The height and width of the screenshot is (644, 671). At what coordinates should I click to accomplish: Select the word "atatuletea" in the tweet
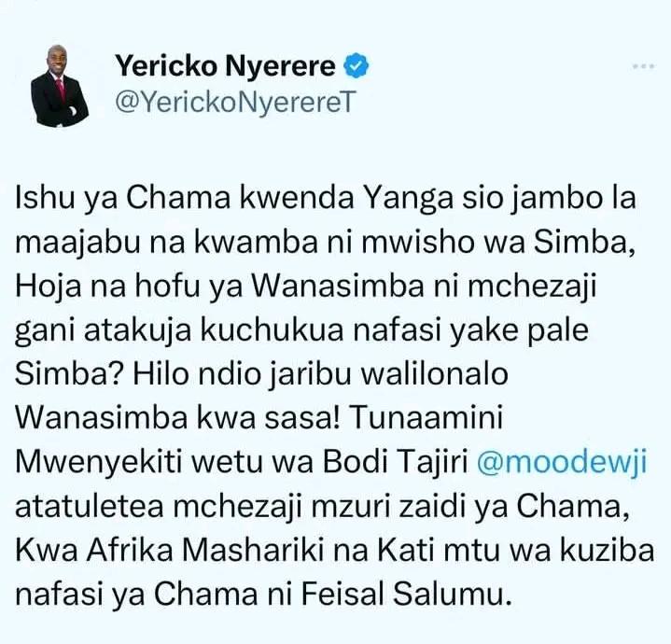click(x=90, y=505)
